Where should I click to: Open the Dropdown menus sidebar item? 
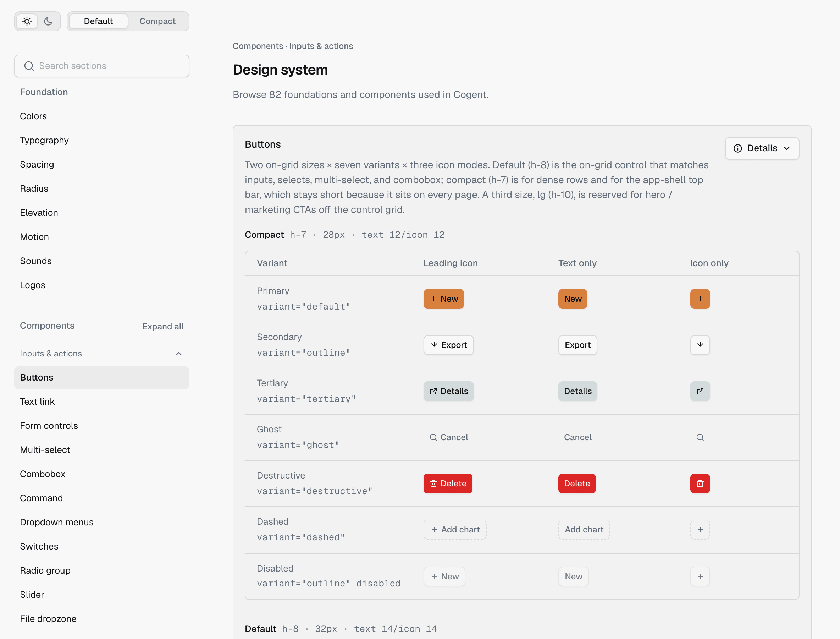click(x=102, y=522)
